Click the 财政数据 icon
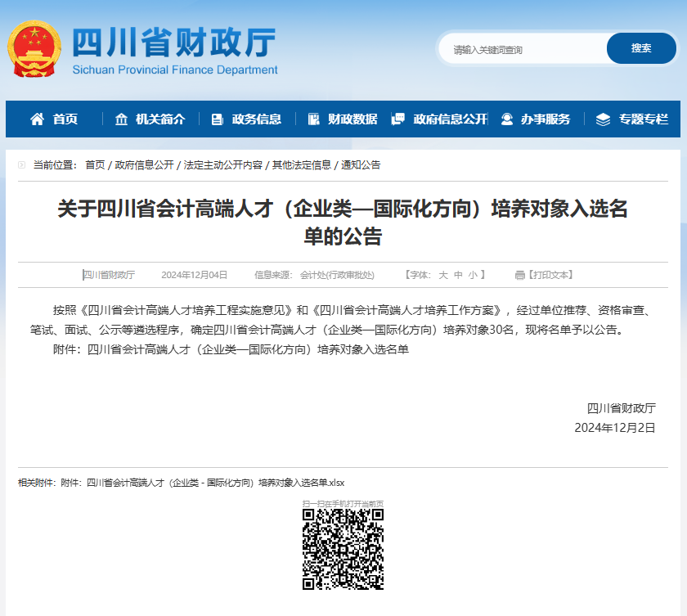The height and width of the screenshot is (616, 687). click(313, 119)
